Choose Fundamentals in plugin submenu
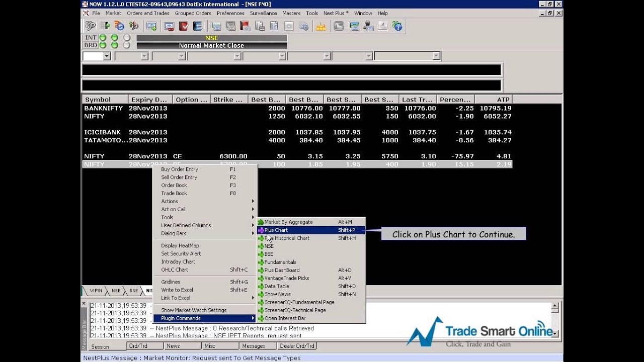Image resolution: width=644 pixels, height=362 pixels. coord(310,262)
